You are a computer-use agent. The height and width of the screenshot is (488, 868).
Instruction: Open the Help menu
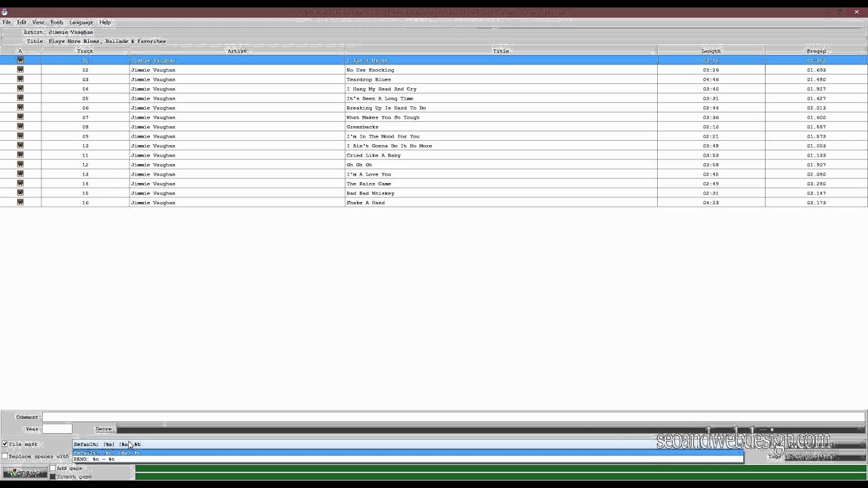105,22
